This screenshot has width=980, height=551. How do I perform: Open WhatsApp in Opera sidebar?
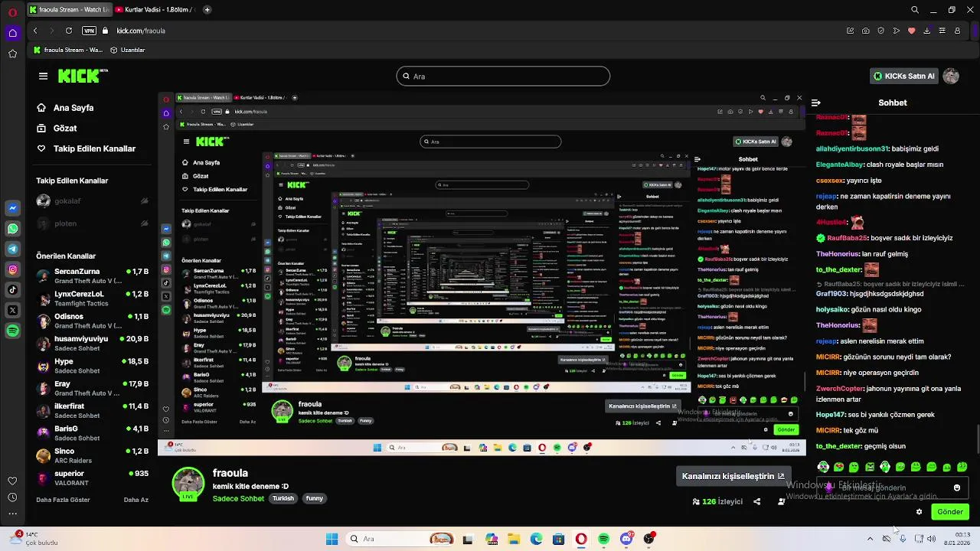pos(13,229)
